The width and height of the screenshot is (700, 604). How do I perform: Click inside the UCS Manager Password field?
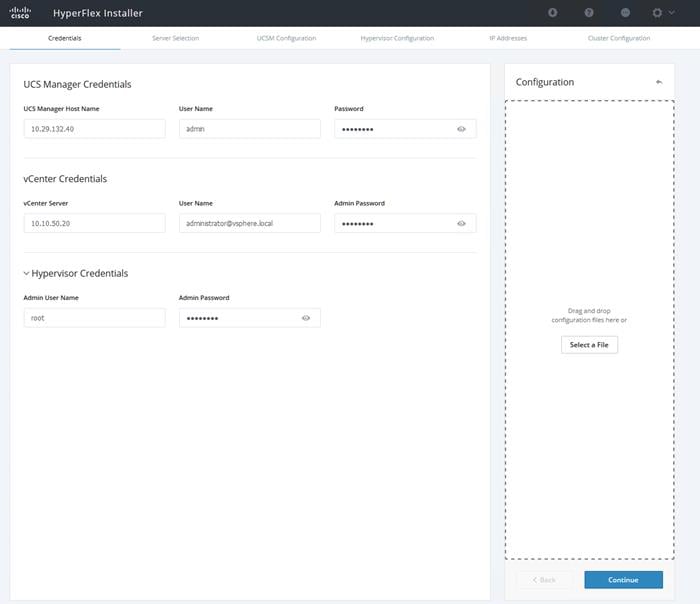(x=405, y=129)
